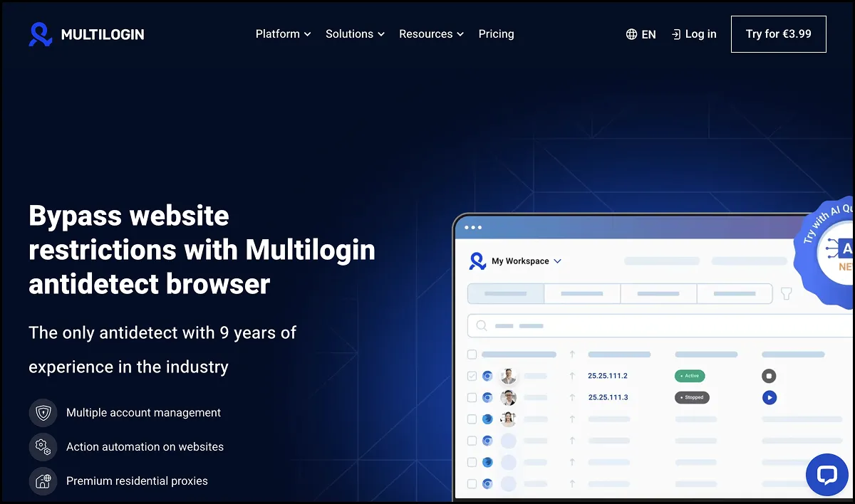Click the Multilogin logo icon
Image resolution: width=855 pixels, height=504 pixels.
pos(41,33)
